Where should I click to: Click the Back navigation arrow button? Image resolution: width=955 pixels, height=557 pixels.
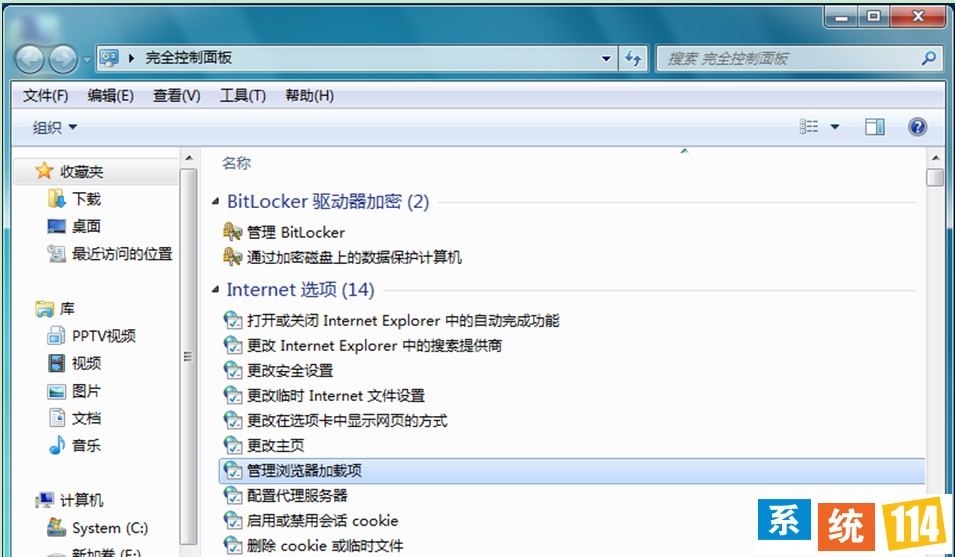point(30,59)
